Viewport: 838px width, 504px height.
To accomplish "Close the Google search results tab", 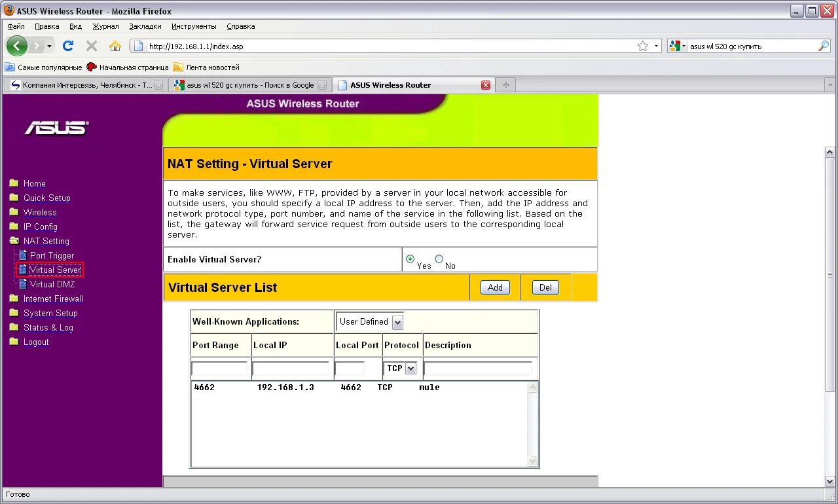I will [321, 85].
